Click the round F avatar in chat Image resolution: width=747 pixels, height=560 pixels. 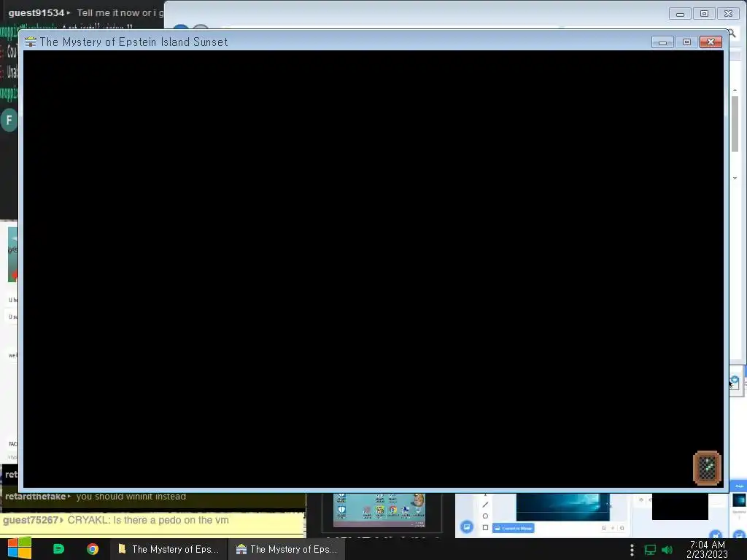(9, 120)
